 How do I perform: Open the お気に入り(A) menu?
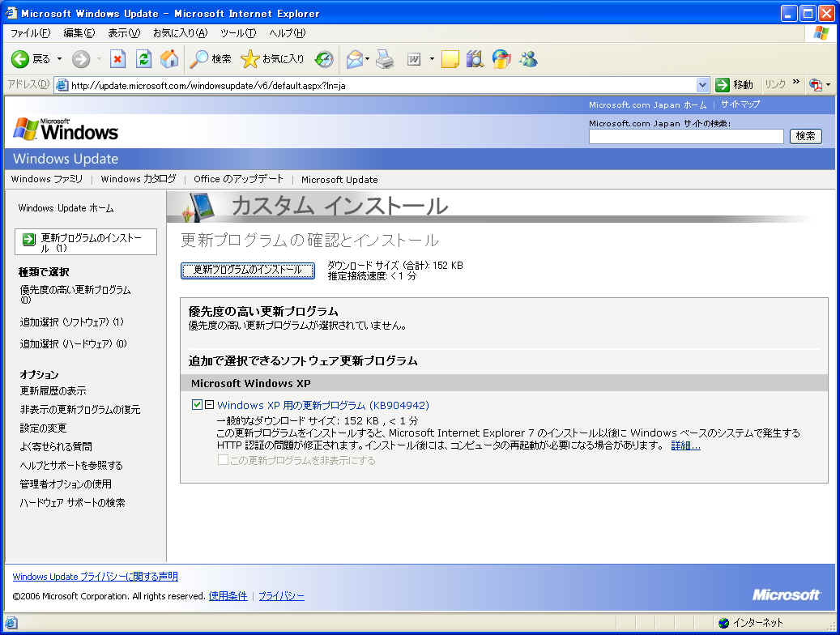180,33
